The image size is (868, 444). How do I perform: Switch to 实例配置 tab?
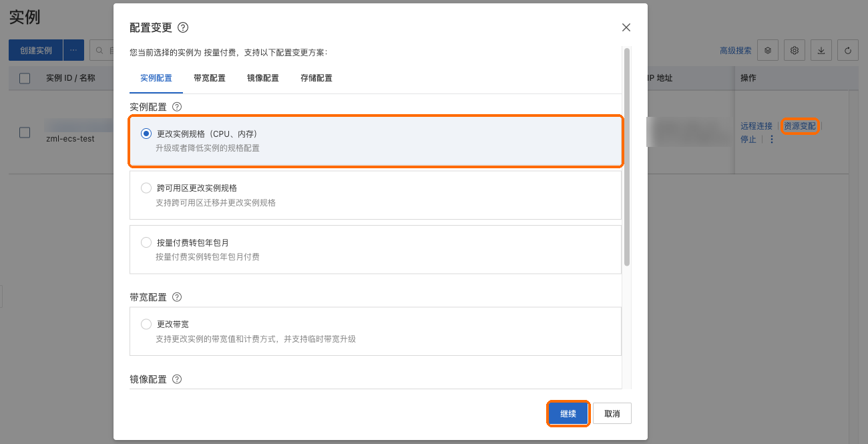point(156,78)
